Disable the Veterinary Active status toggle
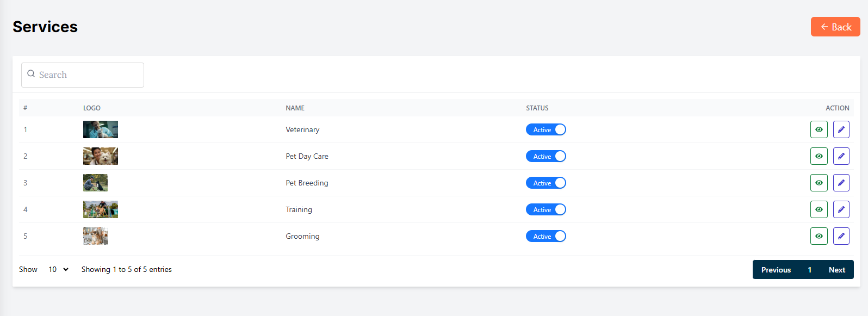Screen dimensions: 868x316 tap(545, 129)
